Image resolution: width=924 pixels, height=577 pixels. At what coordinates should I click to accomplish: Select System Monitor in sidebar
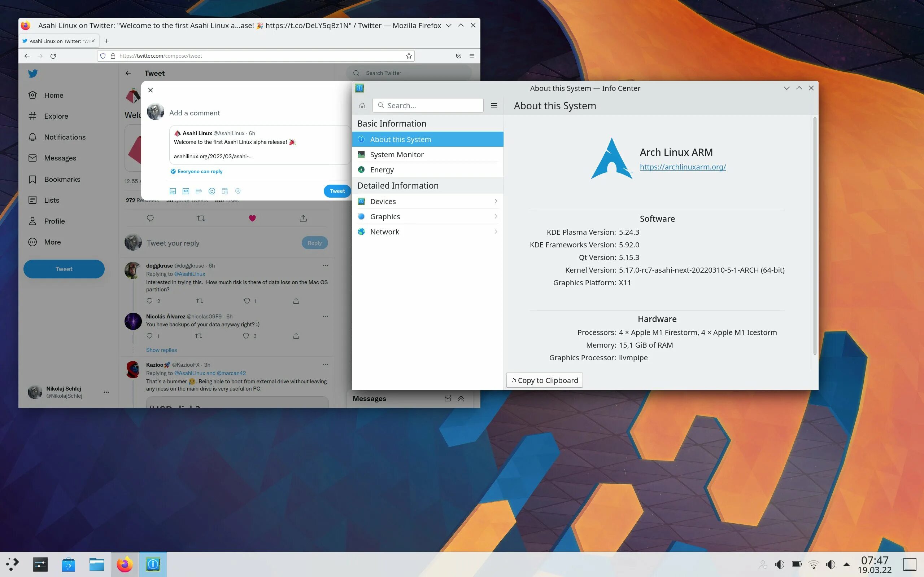tap(396, 155)
